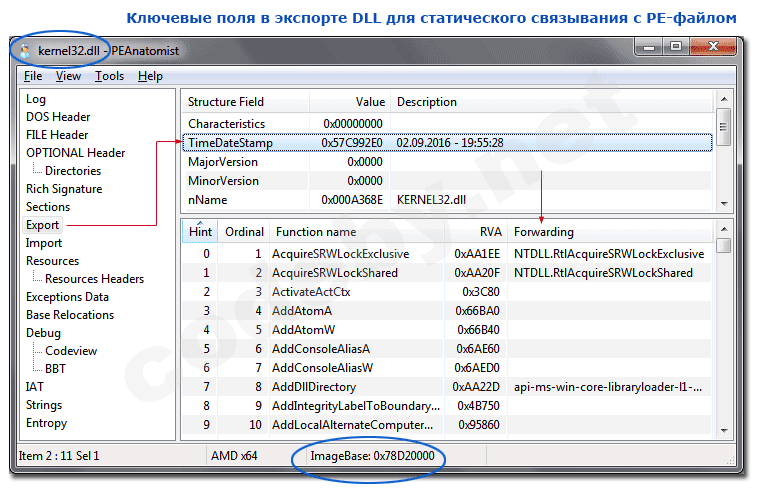Select Export in the left tree
The image size is (757, 491).
tap(43, 225)
